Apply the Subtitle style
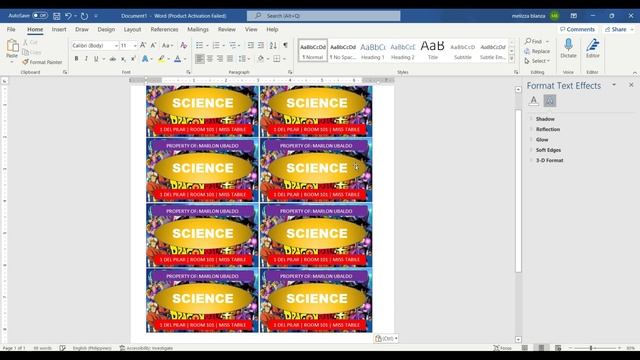The height and width of the screenshot is (360, 640). 463,51
